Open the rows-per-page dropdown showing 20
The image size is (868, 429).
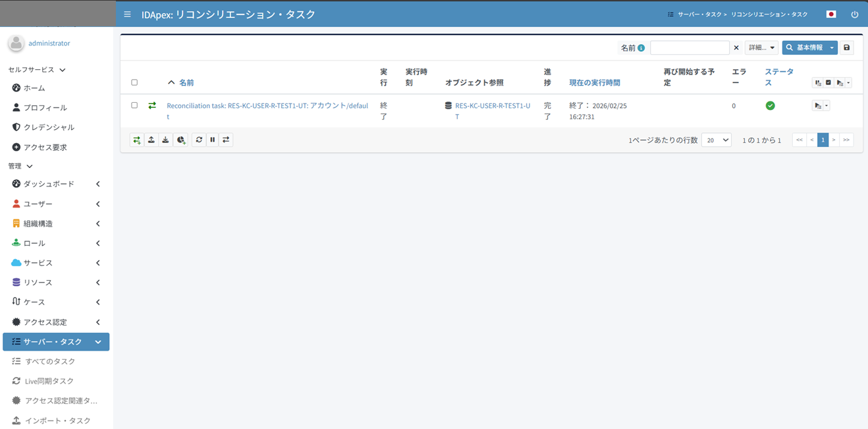pos(717,140)
